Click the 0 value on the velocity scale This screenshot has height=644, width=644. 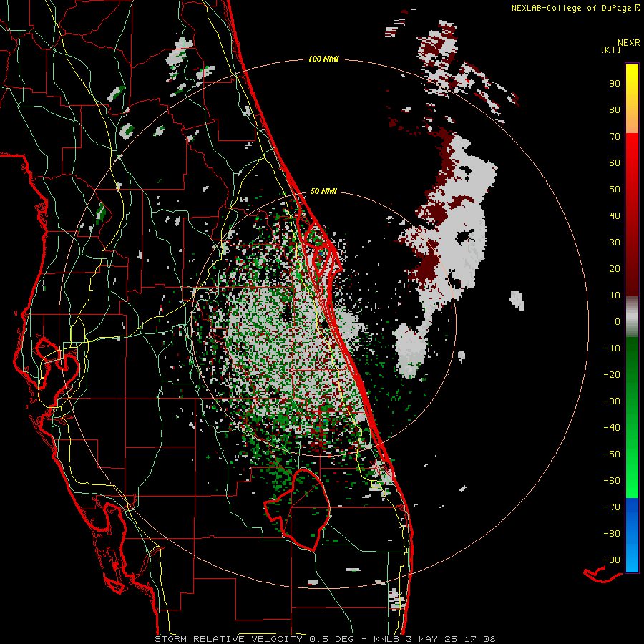click(618, 322)
